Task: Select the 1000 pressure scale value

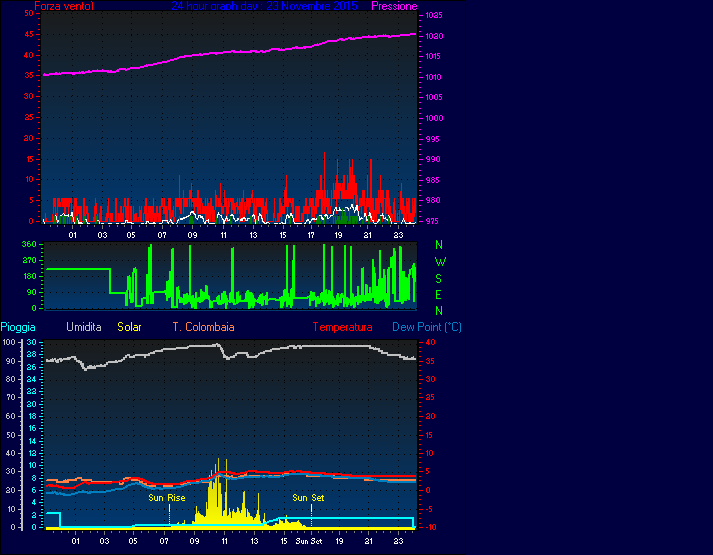Action: (x=434, y=118)
